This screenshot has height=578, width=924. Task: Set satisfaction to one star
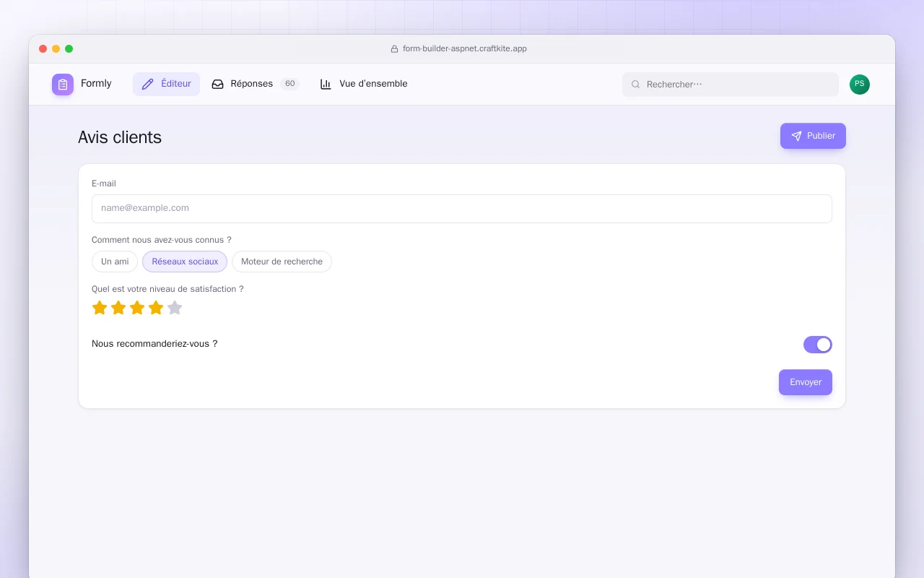tap(100, 308)
